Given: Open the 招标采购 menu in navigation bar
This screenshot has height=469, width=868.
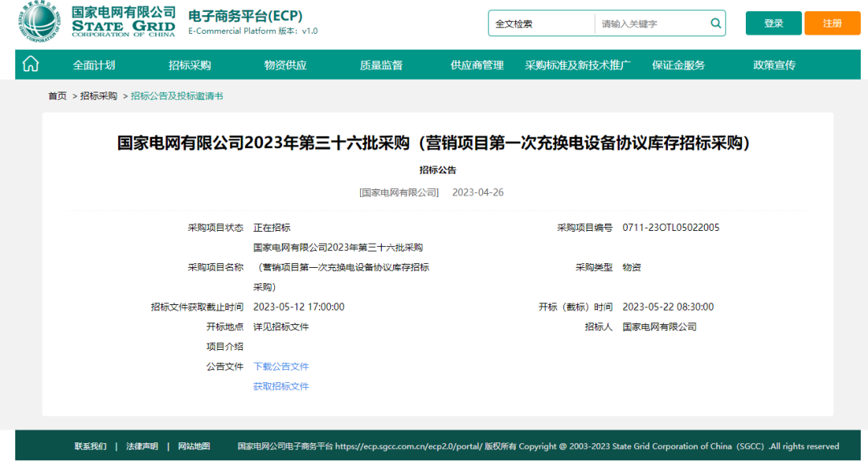Looking at the screenshot, I should (x=190, y=65).
